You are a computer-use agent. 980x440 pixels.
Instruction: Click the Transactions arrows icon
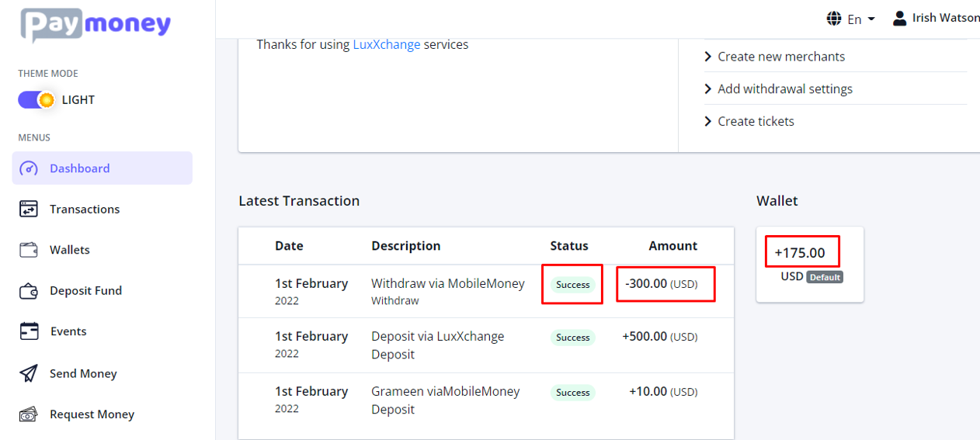[29, 209]
